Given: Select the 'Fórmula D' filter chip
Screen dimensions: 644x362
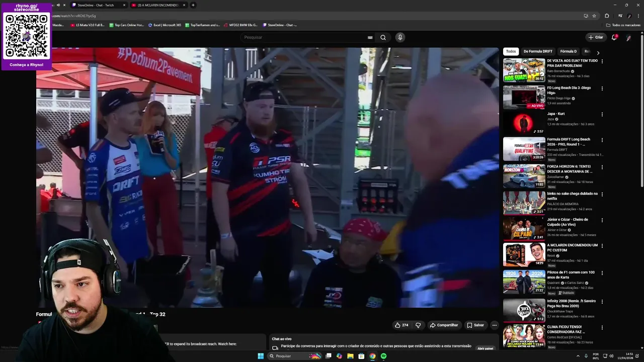Looking at the screenshot, I should coord(569,51).
